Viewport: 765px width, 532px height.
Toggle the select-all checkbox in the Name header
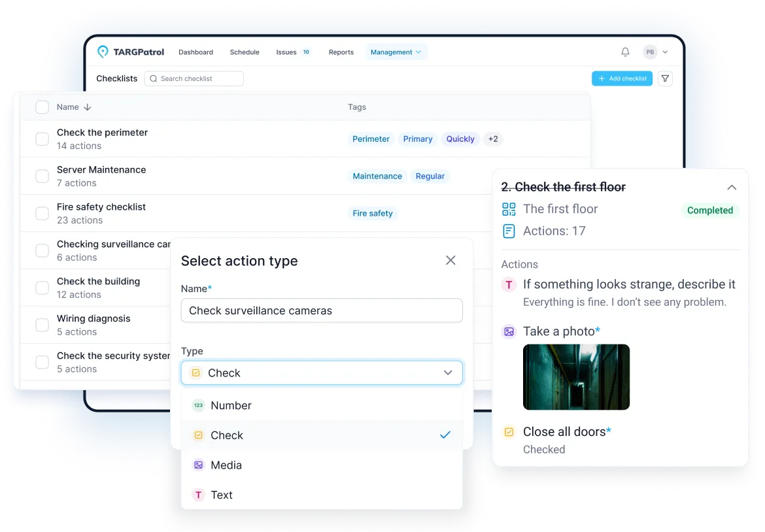[42, 107]
